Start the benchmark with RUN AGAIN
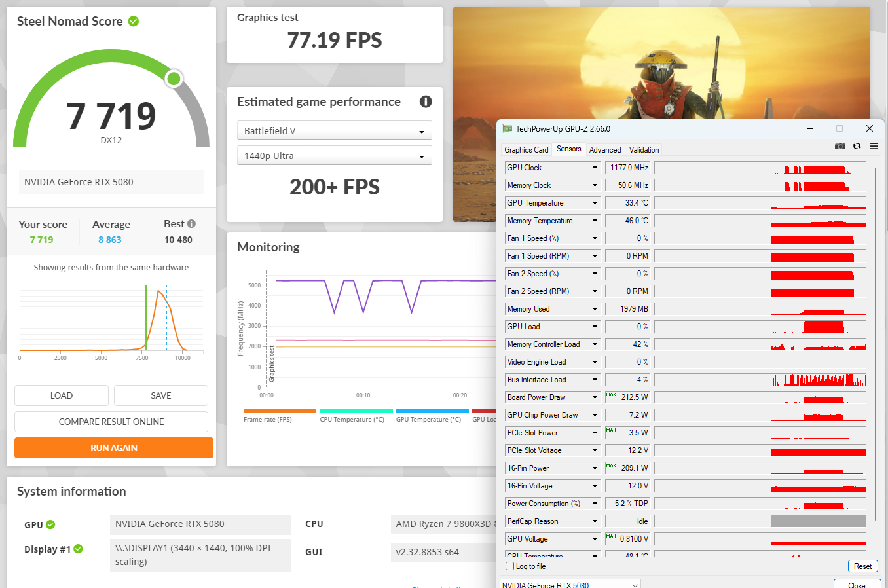This screenshot has width=888, height=588. 114,448
